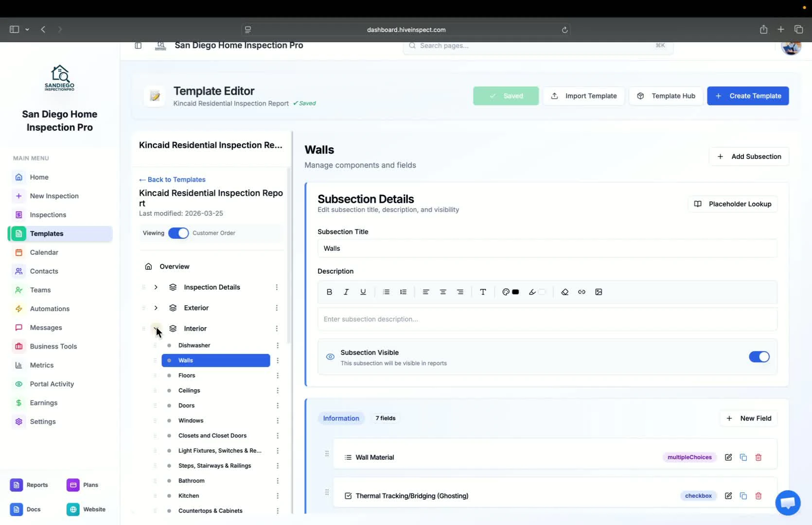Open options menu for Inspection Details
This screenshot has height=525, width=812.
coord(277,287)
